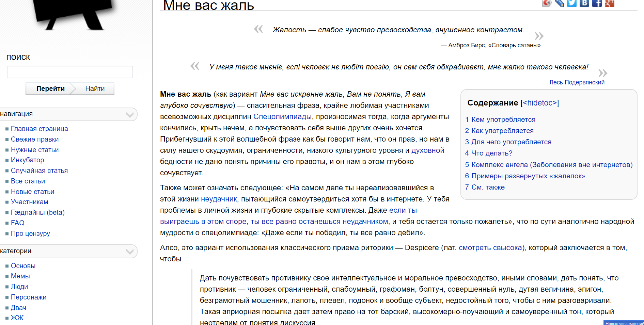Open Свежие правки link
Viewport: 644px width, 325px height.
pyautogui.click(x=35, y=139)
